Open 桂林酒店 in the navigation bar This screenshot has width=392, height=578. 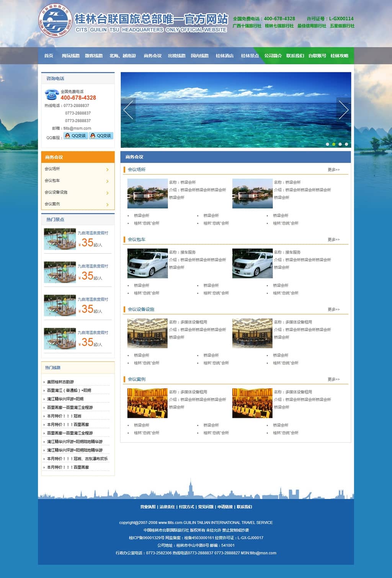point(224,56)
